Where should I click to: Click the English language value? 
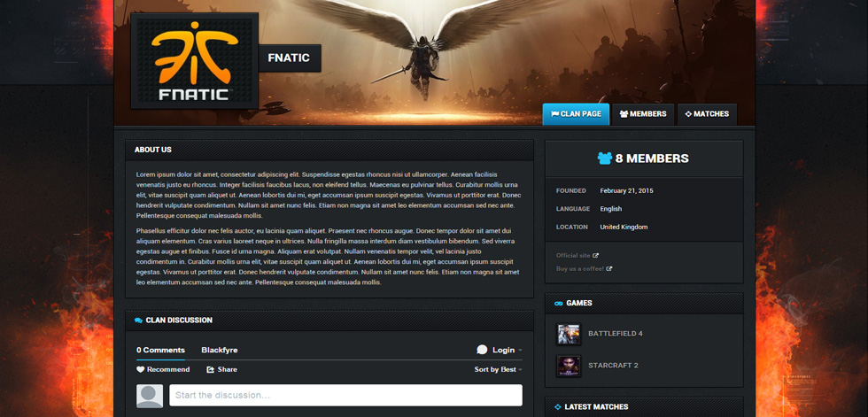(x=610, y=209)
